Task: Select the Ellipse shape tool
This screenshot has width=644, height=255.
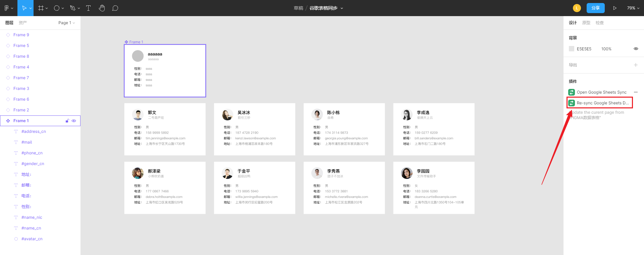Action: (x=57, y=8)
